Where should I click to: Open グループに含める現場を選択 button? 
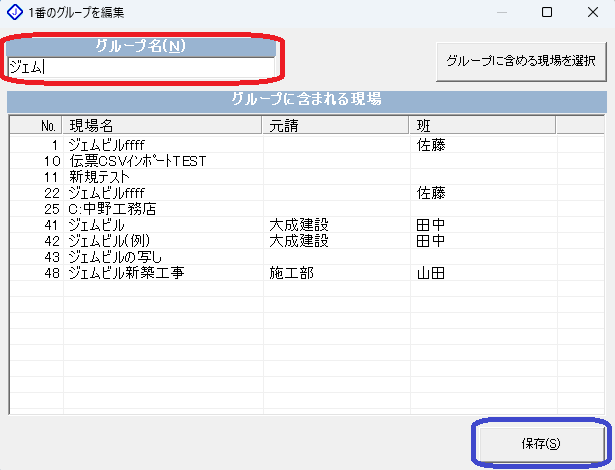click(x=520, y=60)
